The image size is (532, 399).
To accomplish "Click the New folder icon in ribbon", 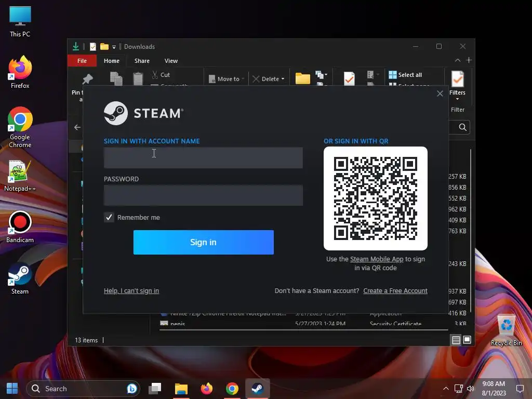I will 303,78.
